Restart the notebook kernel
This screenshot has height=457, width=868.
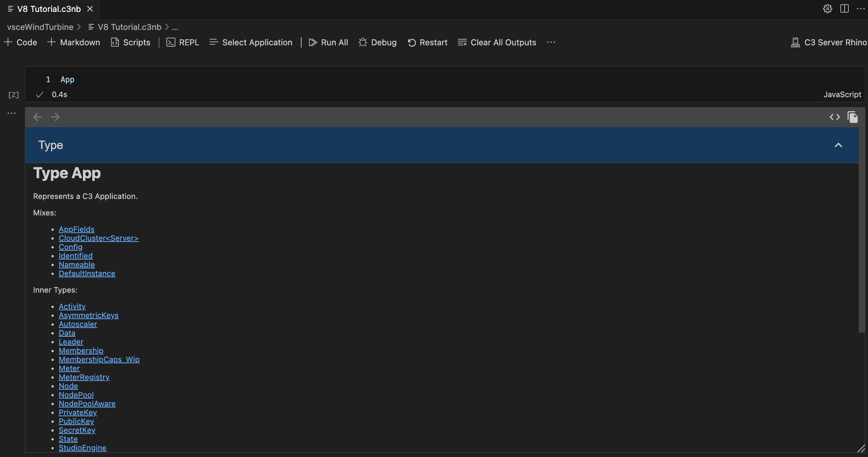(x=427, y=42)
